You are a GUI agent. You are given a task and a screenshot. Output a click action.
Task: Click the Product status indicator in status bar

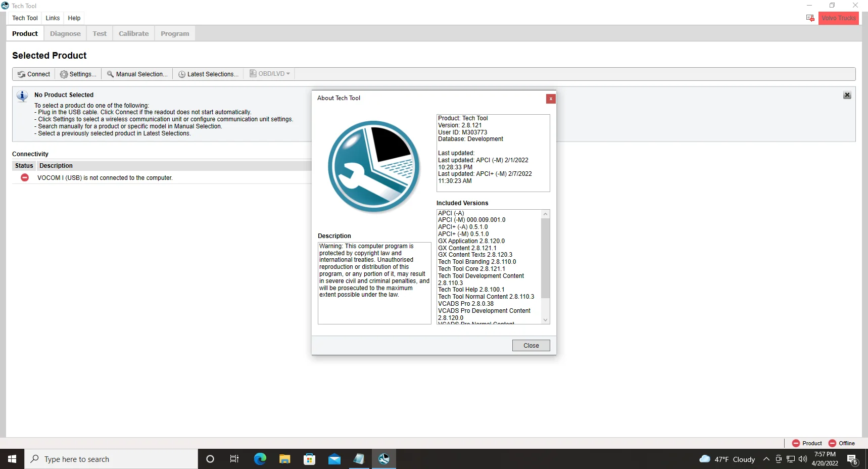coord(807,443)
